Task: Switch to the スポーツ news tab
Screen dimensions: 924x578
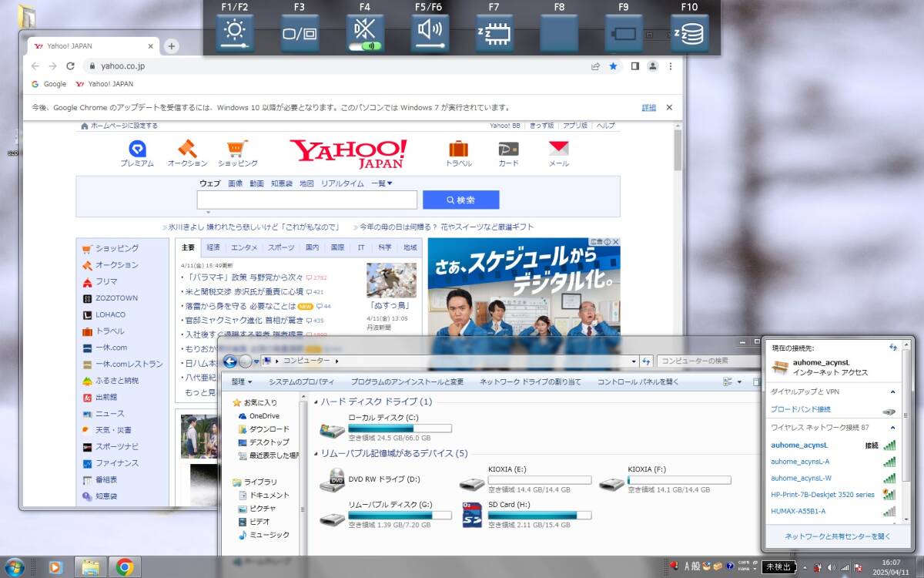Action: point(281,247)
